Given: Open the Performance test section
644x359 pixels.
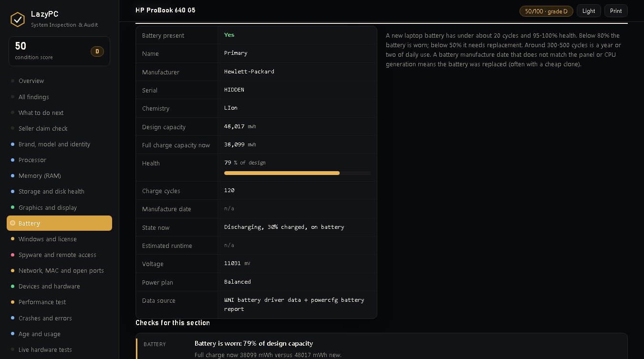Looking at the screenshot, I should (x=59, y=302).
